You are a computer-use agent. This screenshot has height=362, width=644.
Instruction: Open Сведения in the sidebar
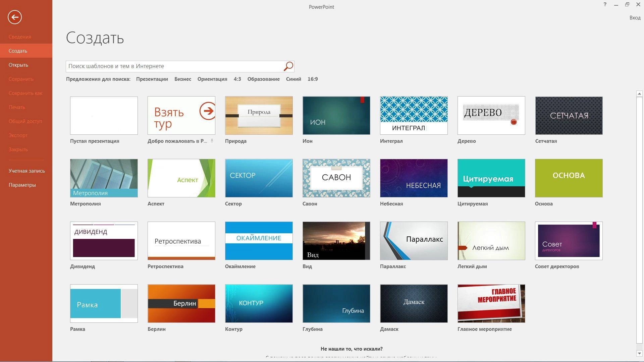[x=20, y=37]
